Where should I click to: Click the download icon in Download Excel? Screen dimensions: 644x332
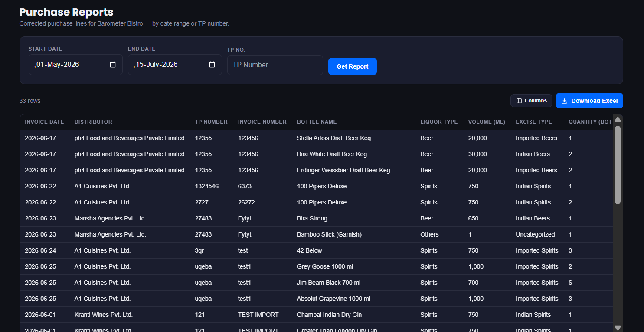(x=564, y=101)
